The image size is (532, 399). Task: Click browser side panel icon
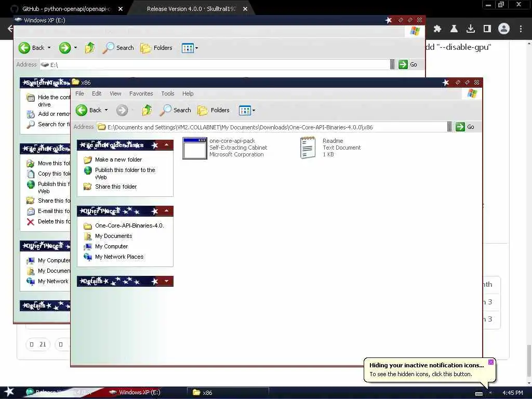(x=487, y=29)
